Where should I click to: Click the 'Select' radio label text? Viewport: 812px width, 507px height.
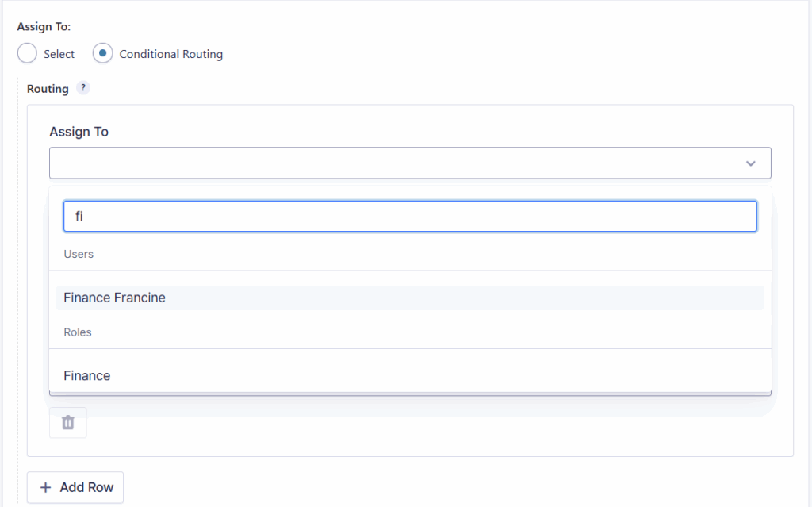click(x=59, y=55)
